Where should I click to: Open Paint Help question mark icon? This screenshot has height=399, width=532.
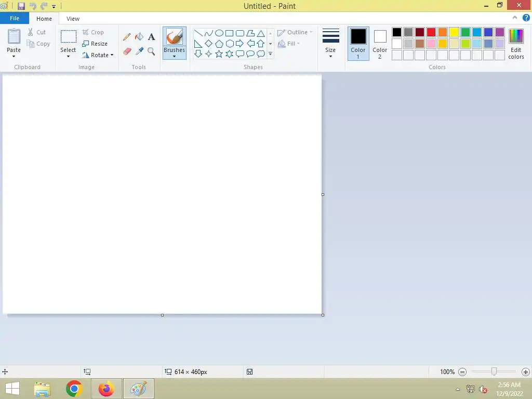click(526, 18)
